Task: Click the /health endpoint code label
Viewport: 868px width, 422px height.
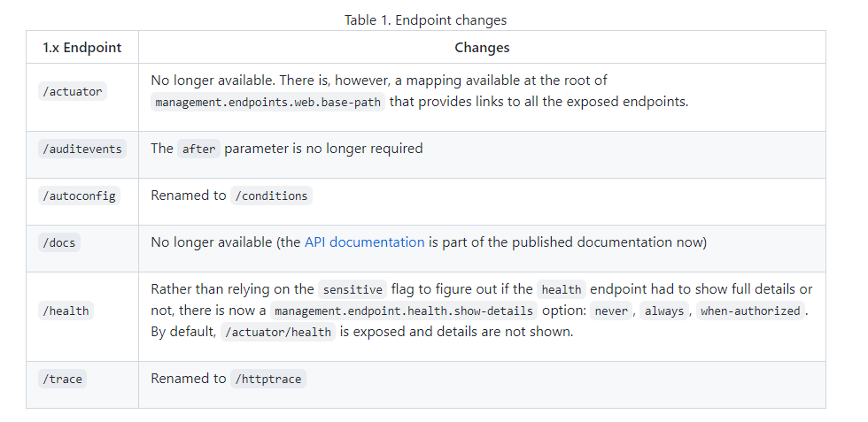Action: click(x=66, y=311)
